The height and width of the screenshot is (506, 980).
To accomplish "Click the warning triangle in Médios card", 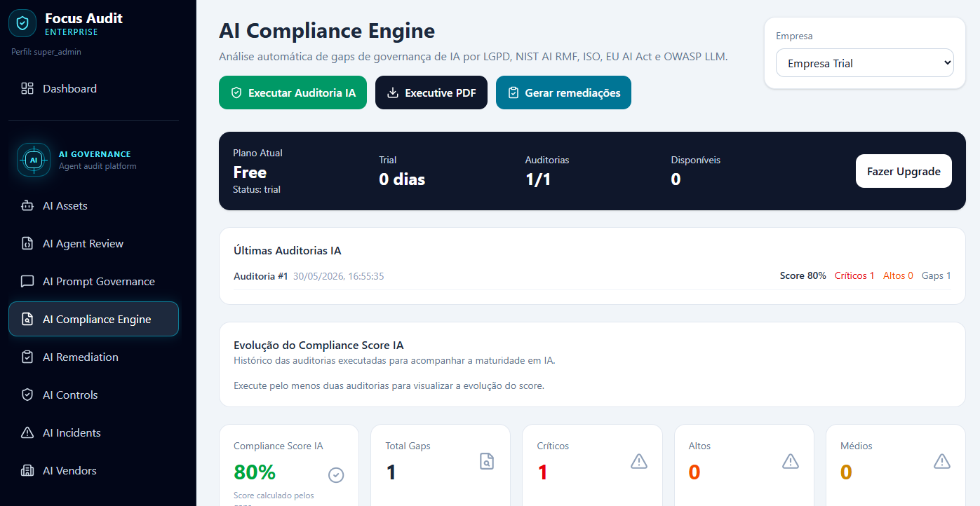I will 942,460.
